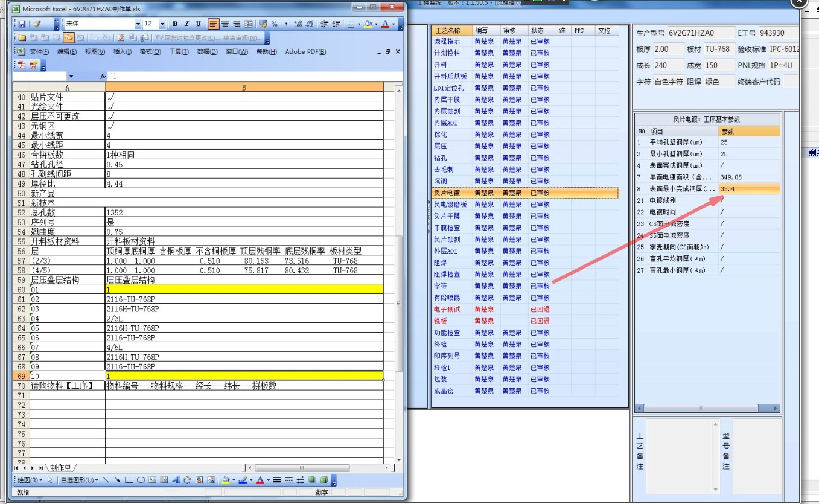Click Insert Picture icon
The image size is (819, 504).
(210, 480)
